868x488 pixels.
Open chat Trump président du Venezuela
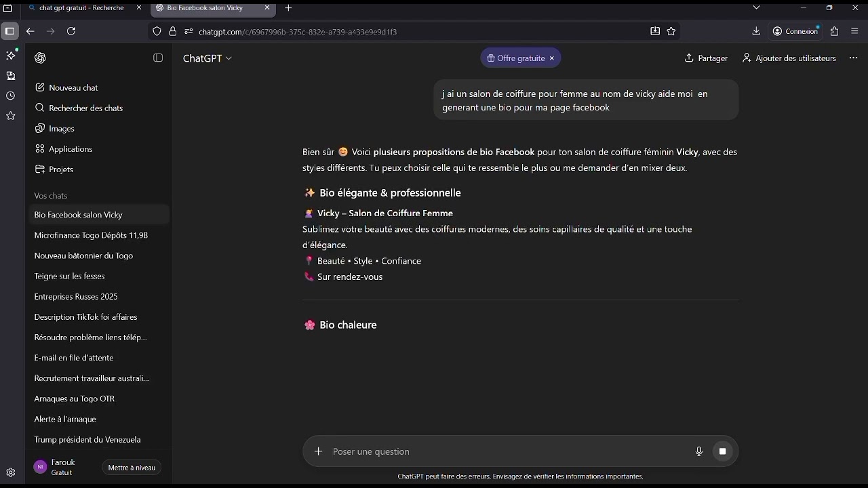[98, 439]
